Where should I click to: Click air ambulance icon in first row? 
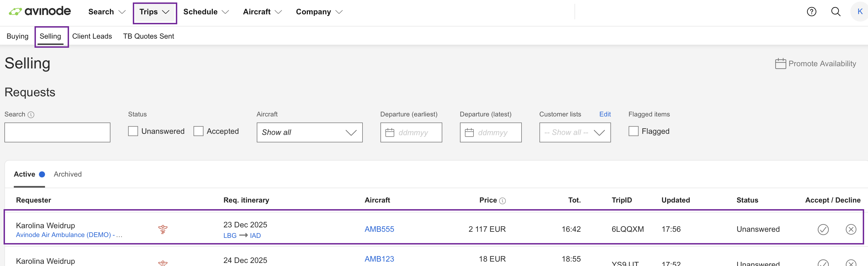[163, 229]
